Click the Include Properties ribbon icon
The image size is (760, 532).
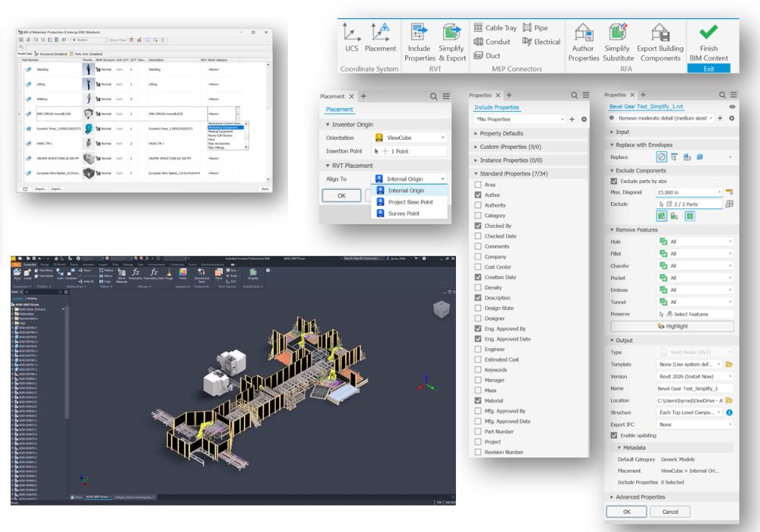pyautogui.click(x=420, y=33)
